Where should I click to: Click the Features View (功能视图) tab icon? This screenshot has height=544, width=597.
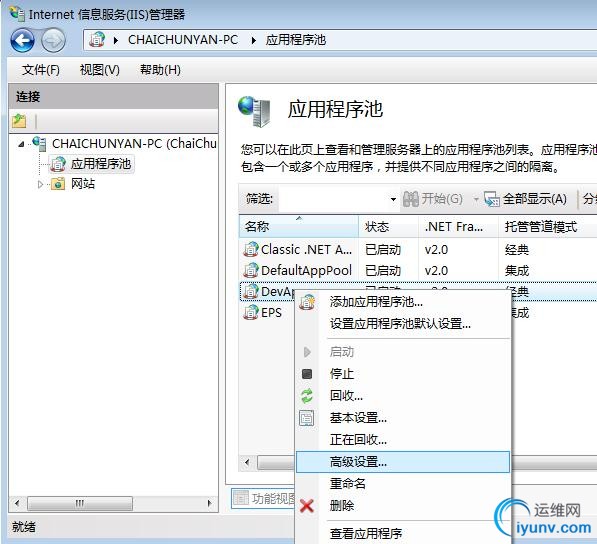pyautogui.click(x=241, y=498)
